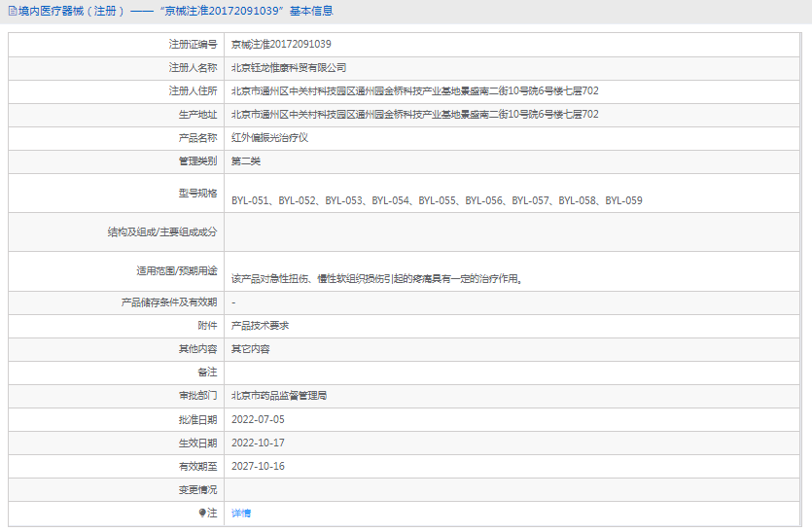Select the 审批部门 label
The width and height of the screenshot is (812, 532).
pyautogui.click(x=197, y=395)
